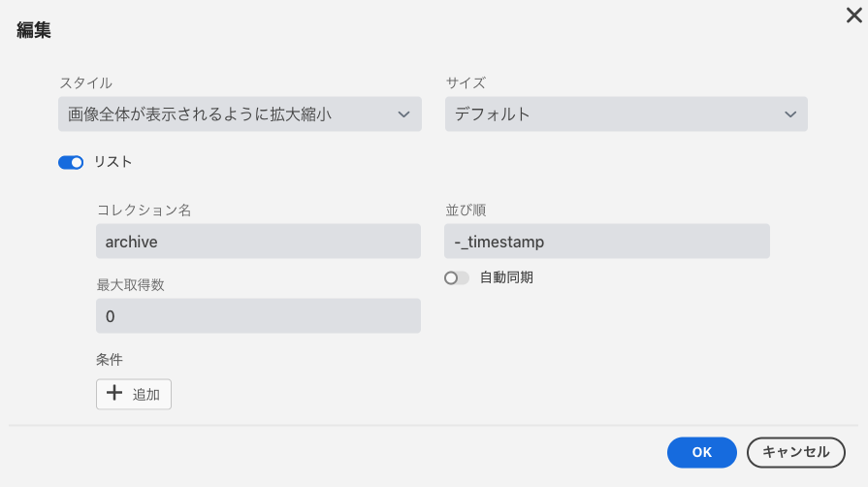
Task: Open the スタイル dropdown showing 画像全体が表示されるように拡大縮小
Action: (x=240, y=114)
